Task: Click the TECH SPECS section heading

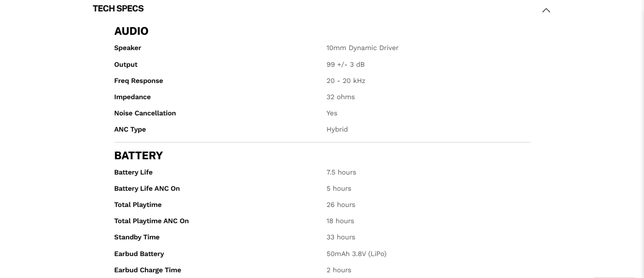Action: click(118, 9)
